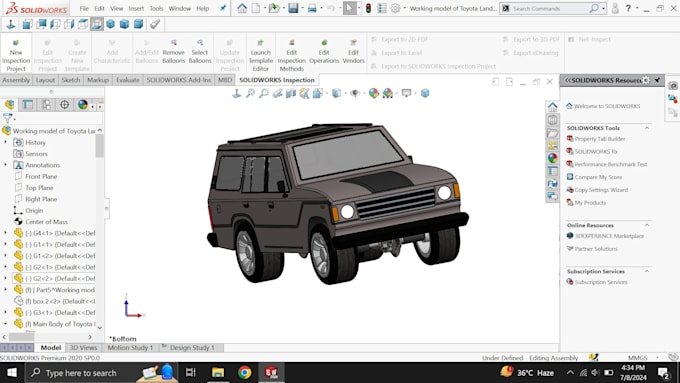Click MMGS unit system in status bar
680x383 pixels.
click(x=638, y=358)
